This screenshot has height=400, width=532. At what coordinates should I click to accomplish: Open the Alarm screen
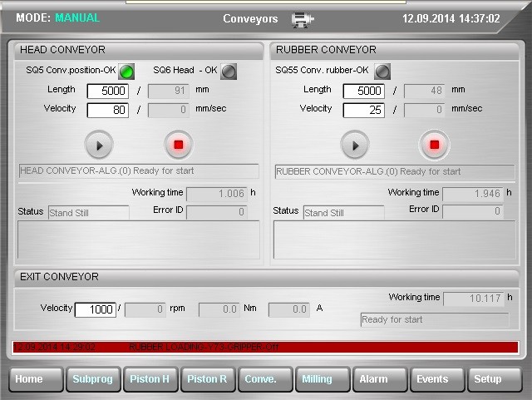(380, 379)
